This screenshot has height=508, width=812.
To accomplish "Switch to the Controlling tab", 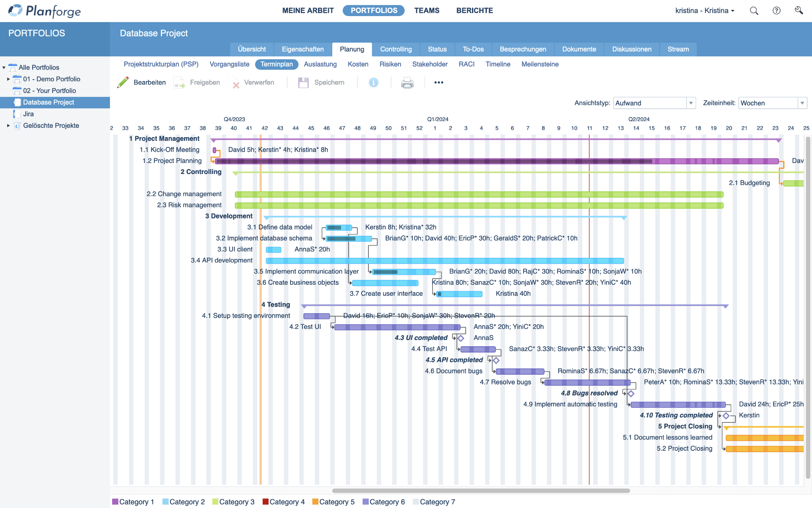I will pos(395,49).
